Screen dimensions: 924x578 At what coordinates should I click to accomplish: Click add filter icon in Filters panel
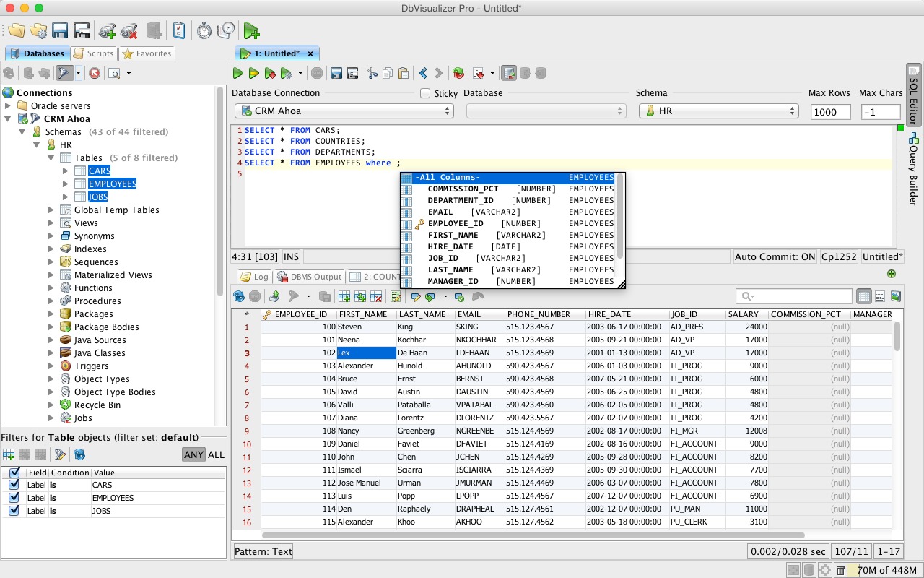(x=9, y=454)
